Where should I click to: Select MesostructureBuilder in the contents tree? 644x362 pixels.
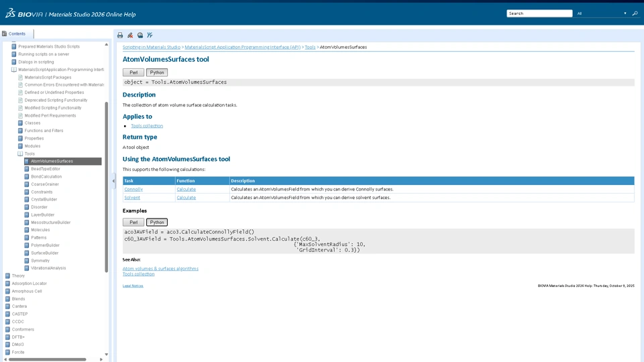pyautogui.click(x=50, y=223)
